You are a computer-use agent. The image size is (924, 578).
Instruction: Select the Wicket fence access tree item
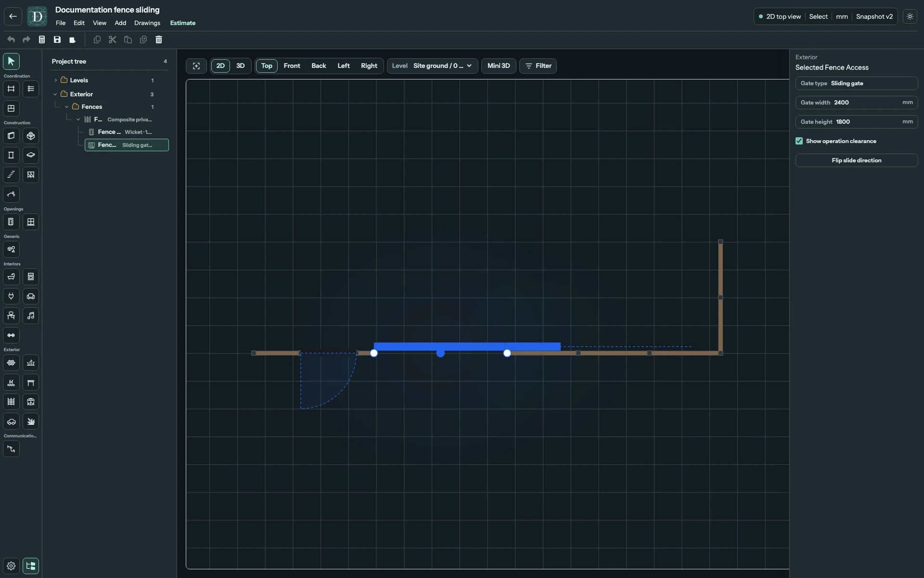(x=127, y=132)
